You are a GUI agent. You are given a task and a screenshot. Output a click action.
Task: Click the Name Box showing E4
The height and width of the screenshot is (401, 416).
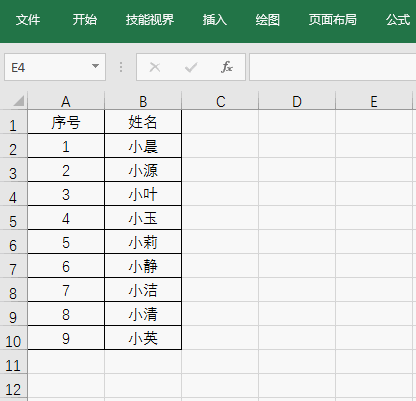[x=55, y=67]
